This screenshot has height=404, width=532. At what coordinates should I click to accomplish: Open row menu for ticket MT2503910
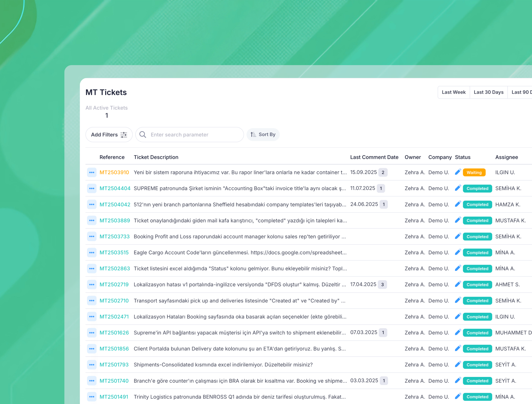[92, 172]
